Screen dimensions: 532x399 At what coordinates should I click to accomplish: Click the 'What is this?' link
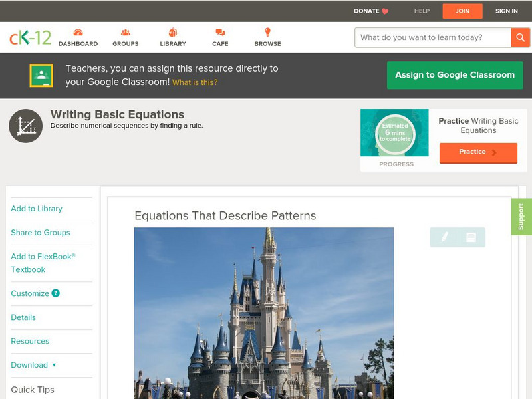(x=195, y=82)
